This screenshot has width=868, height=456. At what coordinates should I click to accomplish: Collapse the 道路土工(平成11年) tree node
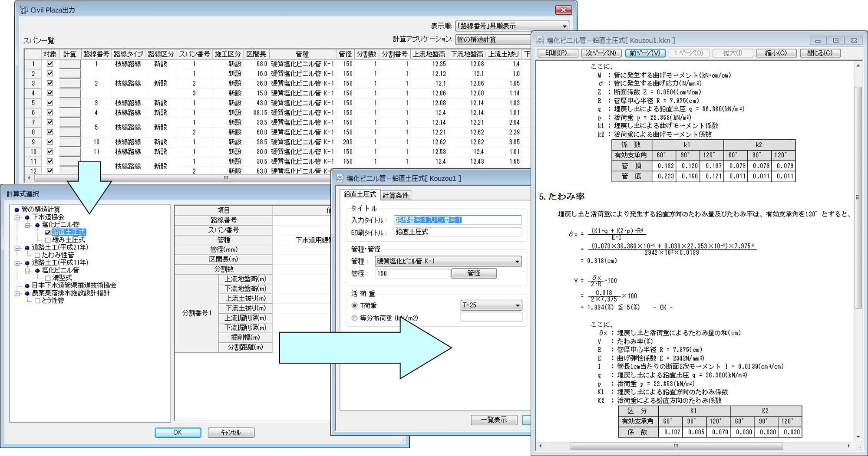(x=17, y=263)
